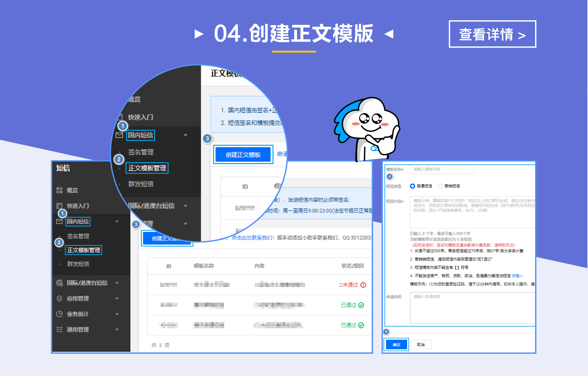588x376 pixels.
Task: Click the 模板名称 column header
Action: click(204, 266)
